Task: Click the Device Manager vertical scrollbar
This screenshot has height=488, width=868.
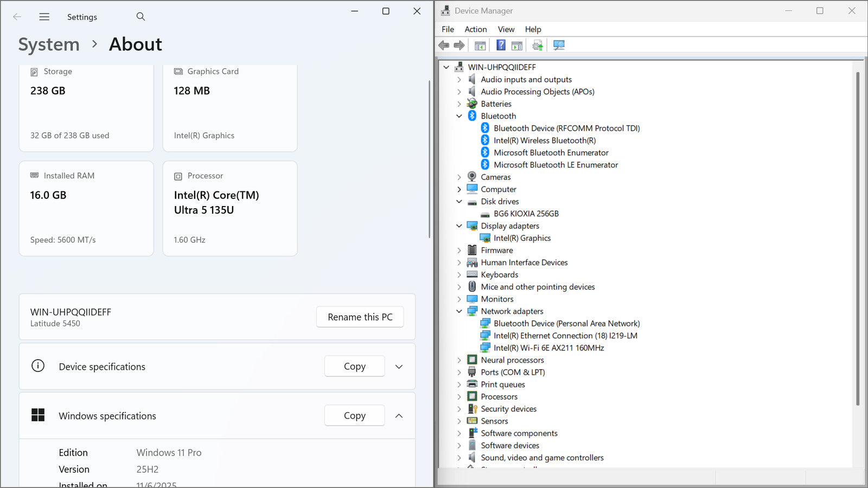Action: click(858, 239)
